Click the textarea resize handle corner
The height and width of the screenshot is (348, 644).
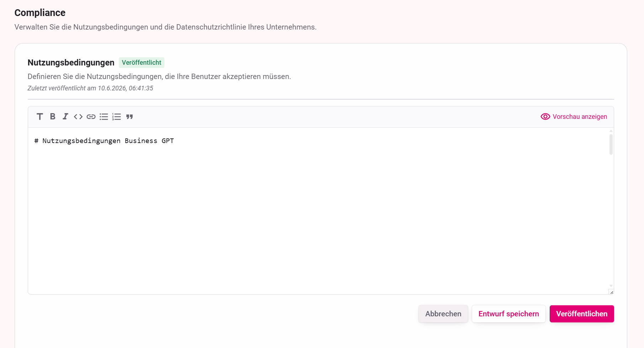[611, 292]
